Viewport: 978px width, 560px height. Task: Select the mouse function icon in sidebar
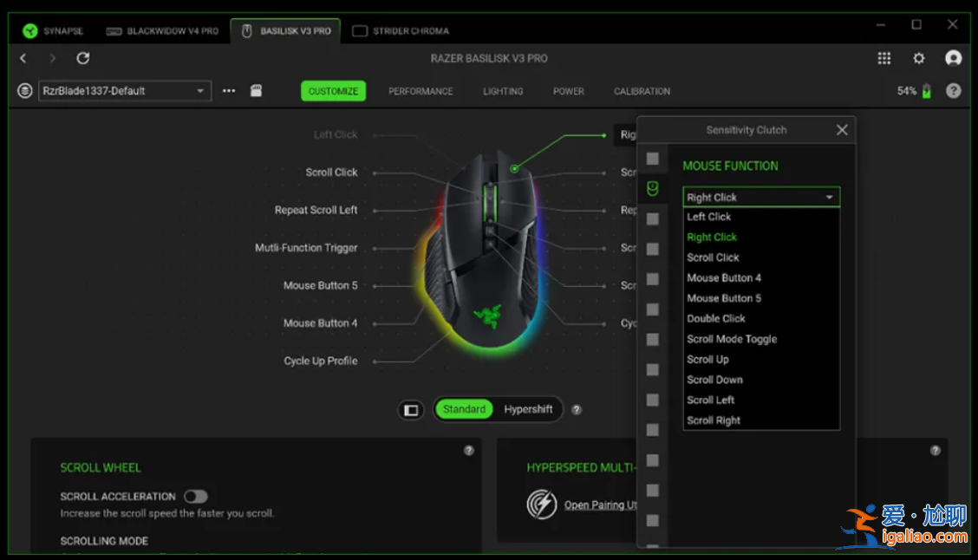point(653,189)
